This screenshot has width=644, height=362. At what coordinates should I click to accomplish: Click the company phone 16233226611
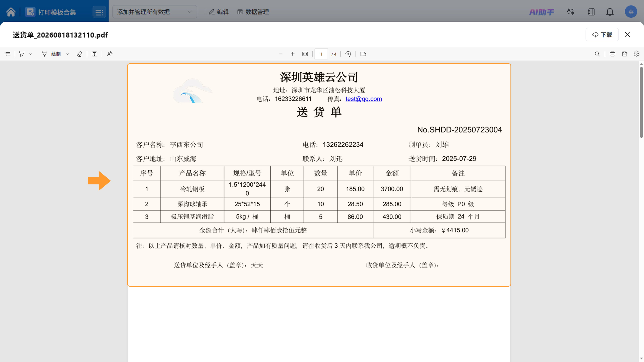293,99
